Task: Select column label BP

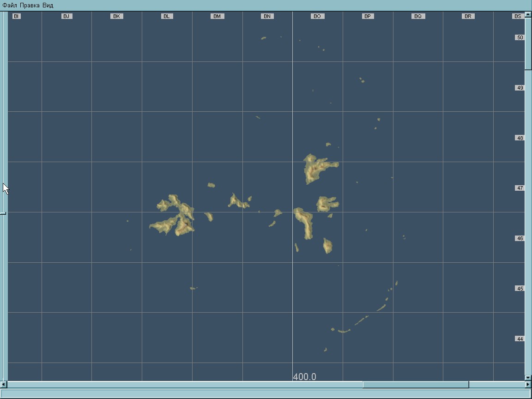Action: coord(368,16)
